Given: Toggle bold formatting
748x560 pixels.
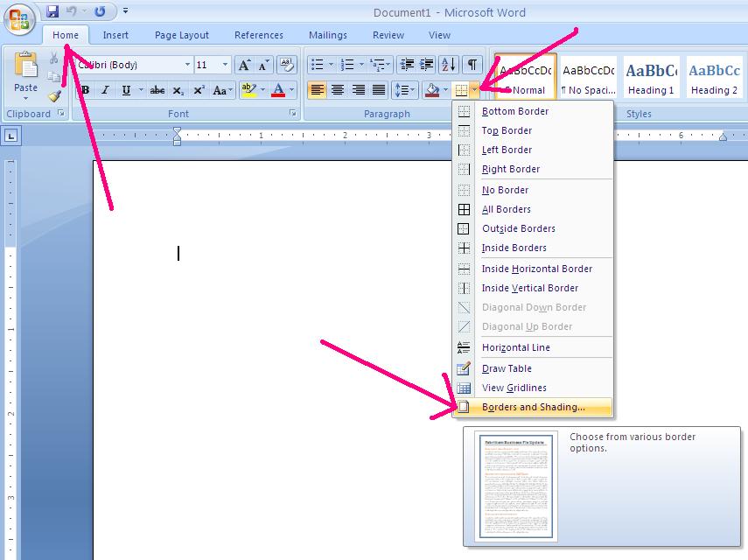Looking at the screenshot, I should point(84,90).
